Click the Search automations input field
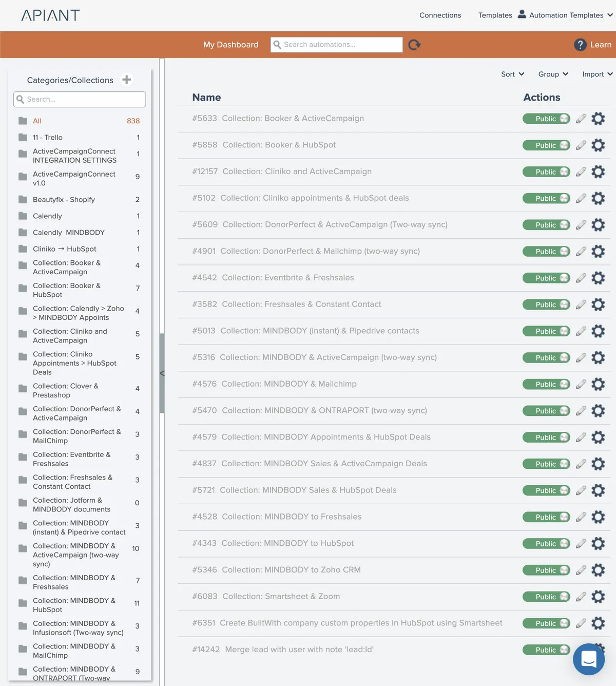Viewport: 616px width, 686px height. pyautogui.click(x=341, y=45)
